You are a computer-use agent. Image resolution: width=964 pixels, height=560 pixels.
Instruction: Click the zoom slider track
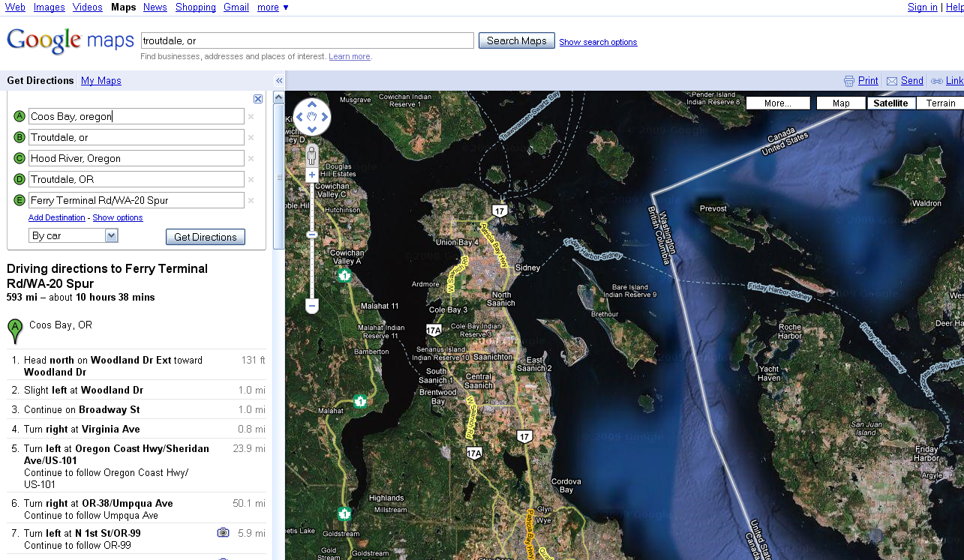312,262
